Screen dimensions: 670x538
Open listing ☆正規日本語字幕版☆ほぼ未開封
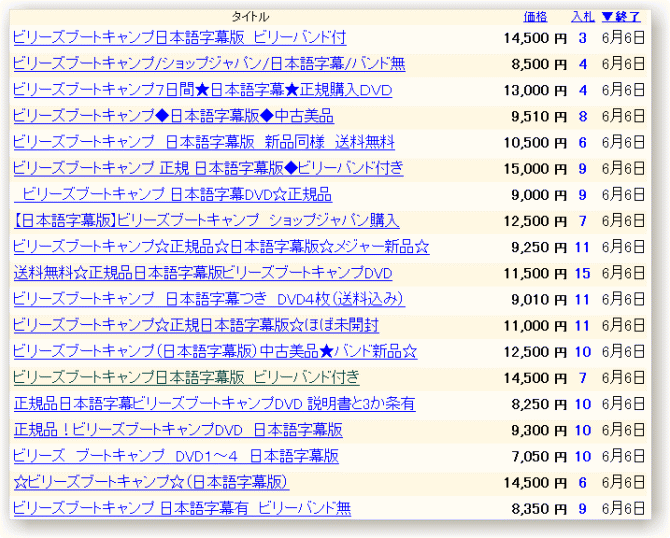point(196,325)
